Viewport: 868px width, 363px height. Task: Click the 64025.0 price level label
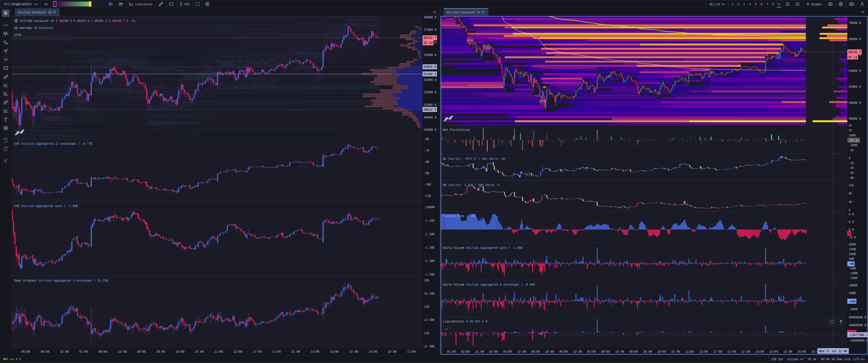430,67
